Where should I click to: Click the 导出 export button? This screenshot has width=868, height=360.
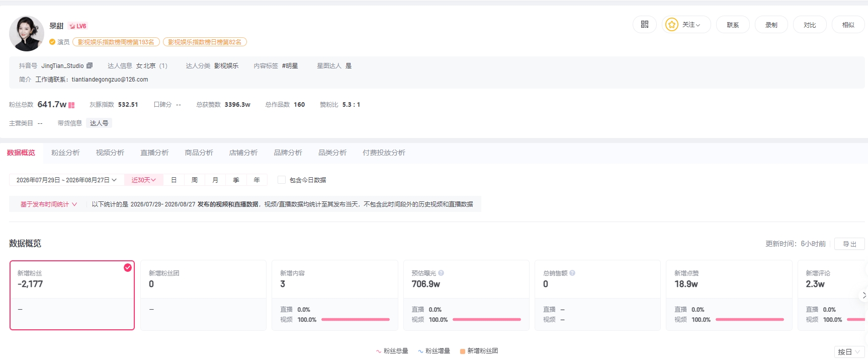pyautogui.click(x=849, y=244)
